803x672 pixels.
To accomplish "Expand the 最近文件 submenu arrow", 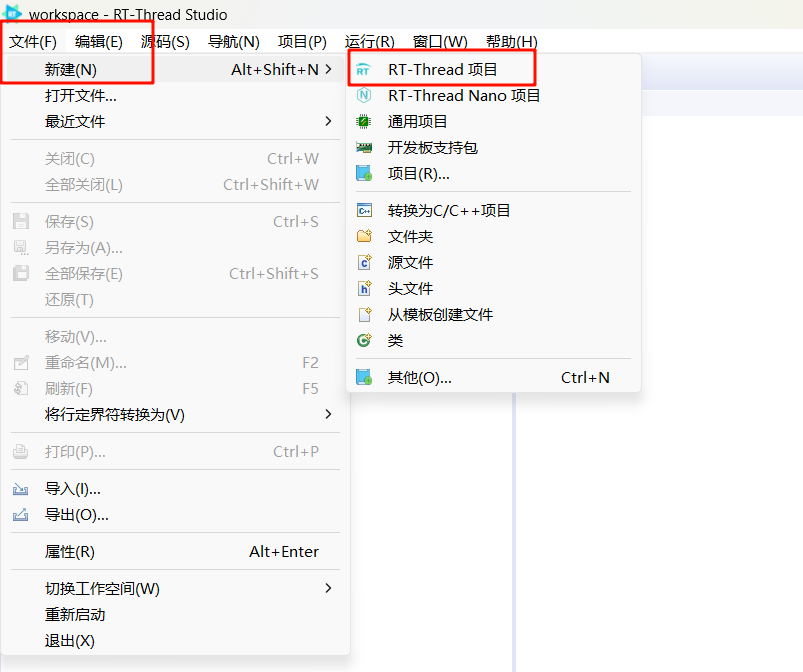I will pyautogui.click(x=328, y=121).
